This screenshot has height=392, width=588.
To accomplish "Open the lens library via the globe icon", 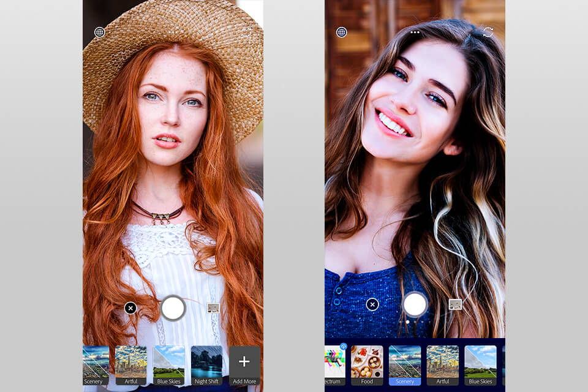I will pos(100,32).
